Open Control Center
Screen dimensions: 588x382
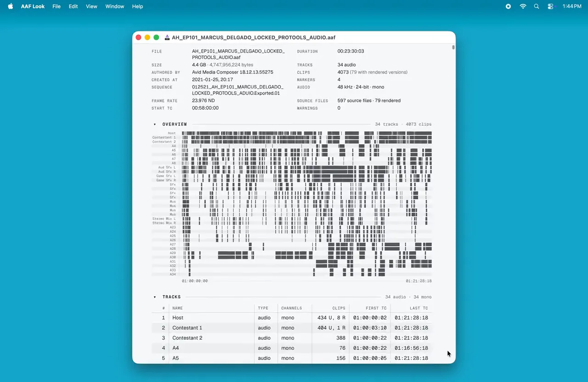point(551,6)
